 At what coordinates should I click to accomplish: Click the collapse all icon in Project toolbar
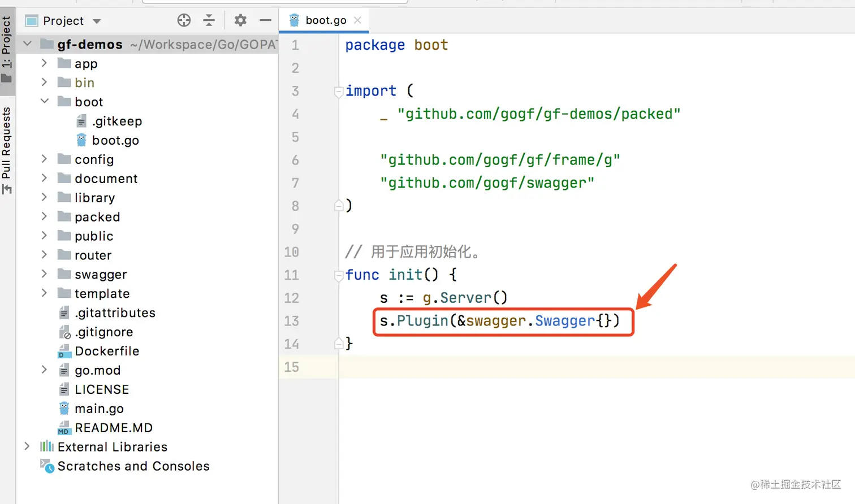point(209,21)
